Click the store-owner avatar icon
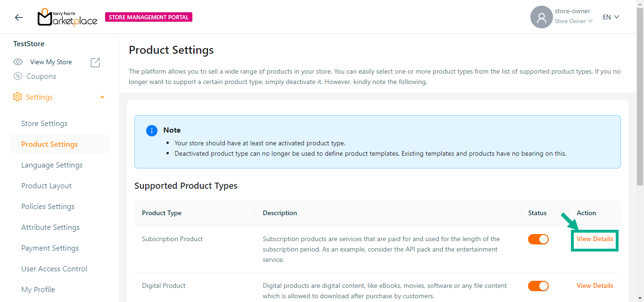This screenshot has height=302, width=644. pos(541,17)
